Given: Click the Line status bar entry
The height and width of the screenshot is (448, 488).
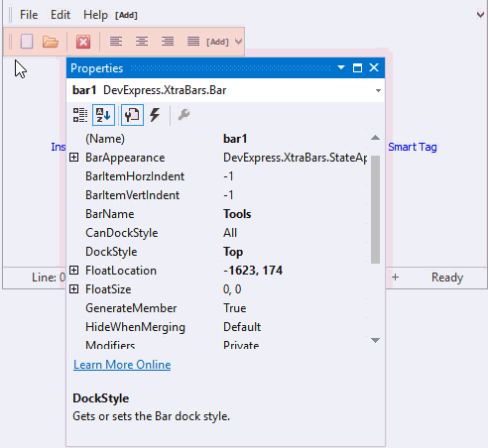Looking at the screenshot, I should pyautogui.click(x=49, y=278).
